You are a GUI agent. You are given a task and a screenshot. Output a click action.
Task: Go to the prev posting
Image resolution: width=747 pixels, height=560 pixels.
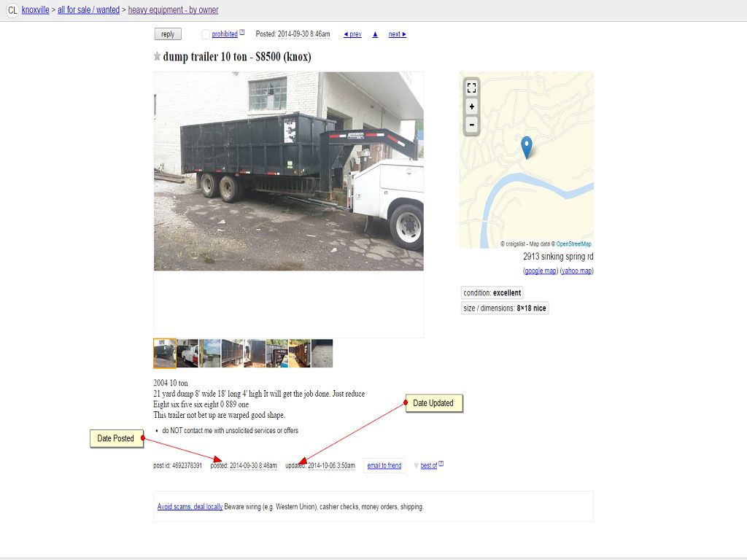[352, 34]
